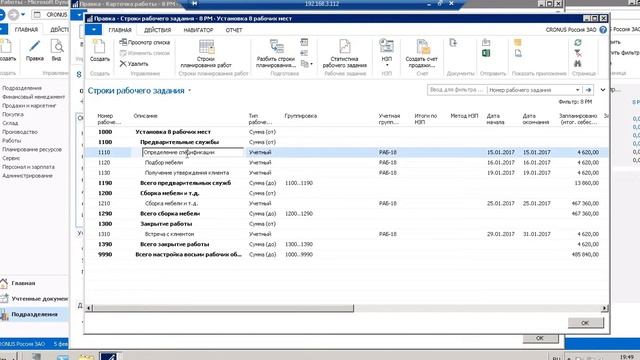Select row 1120 Подбор мебели
This screenshot has width=640, height=360.
click(x=346, y=162)
